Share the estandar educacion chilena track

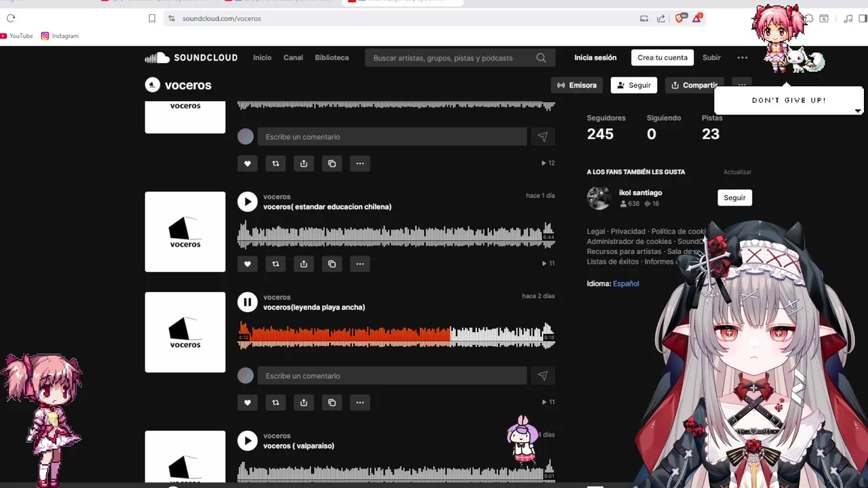click(x=304, y=264)
